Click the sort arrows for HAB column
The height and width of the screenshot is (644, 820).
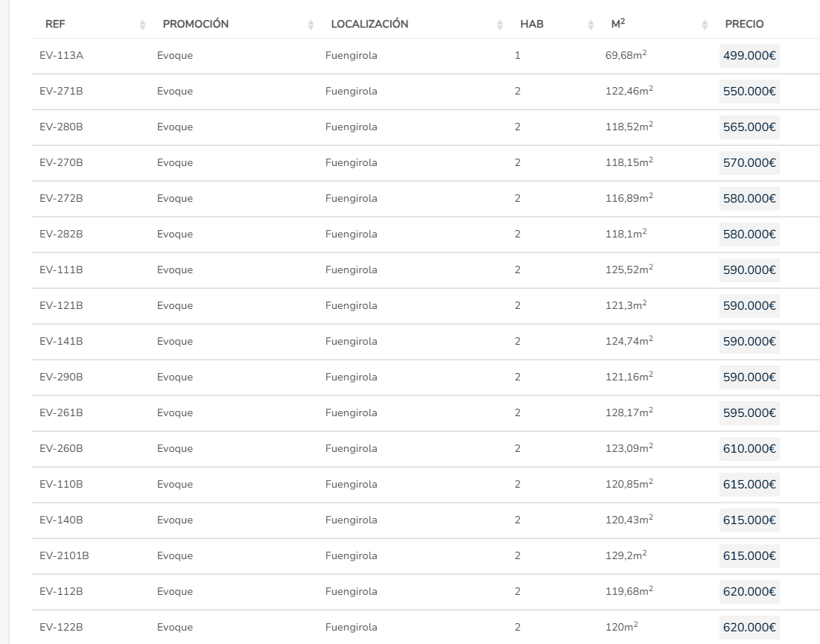pos(591,25)
